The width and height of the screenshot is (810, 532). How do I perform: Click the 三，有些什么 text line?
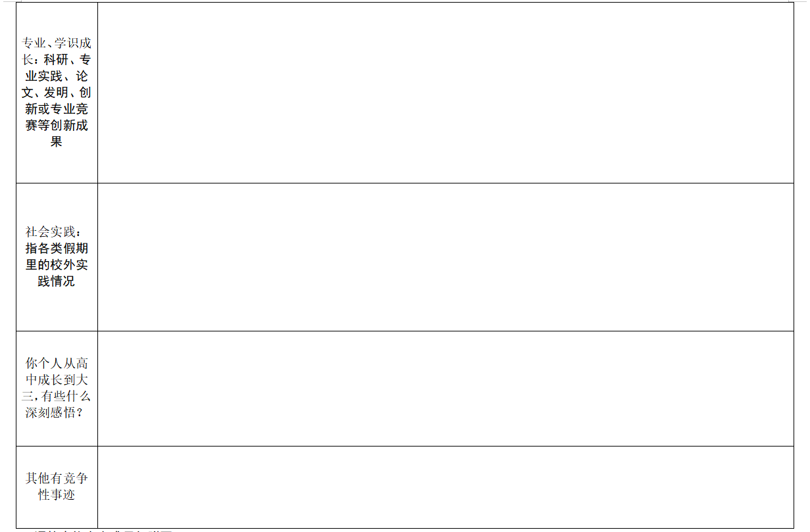click(57, 397)
